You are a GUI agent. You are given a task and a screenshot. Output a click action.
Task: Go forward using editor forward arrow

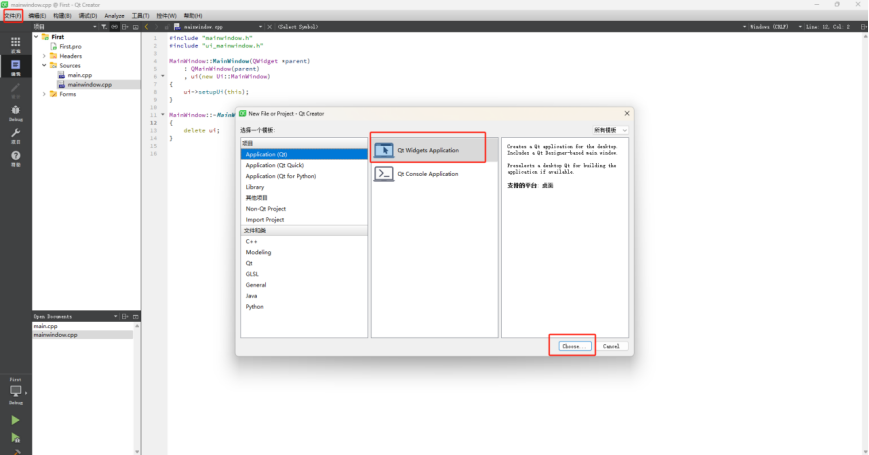(157, 27)
